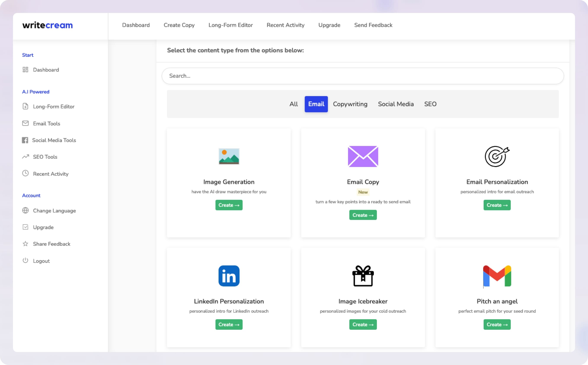Select the Email Tools icon in the sidebar
Image resolution: width=588 pixels, height=365 pixels.
coord(26,123)
